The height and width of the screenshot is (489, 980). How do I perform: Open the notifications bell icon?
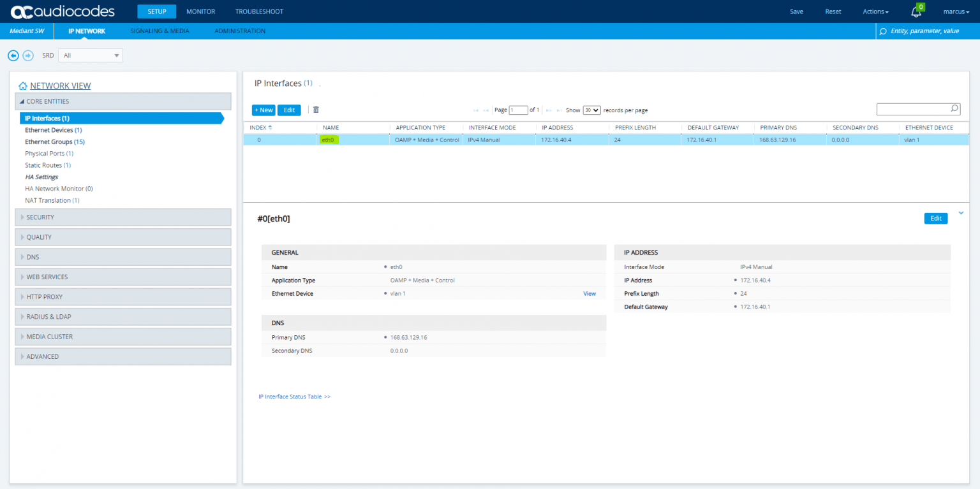coord(916,12)
